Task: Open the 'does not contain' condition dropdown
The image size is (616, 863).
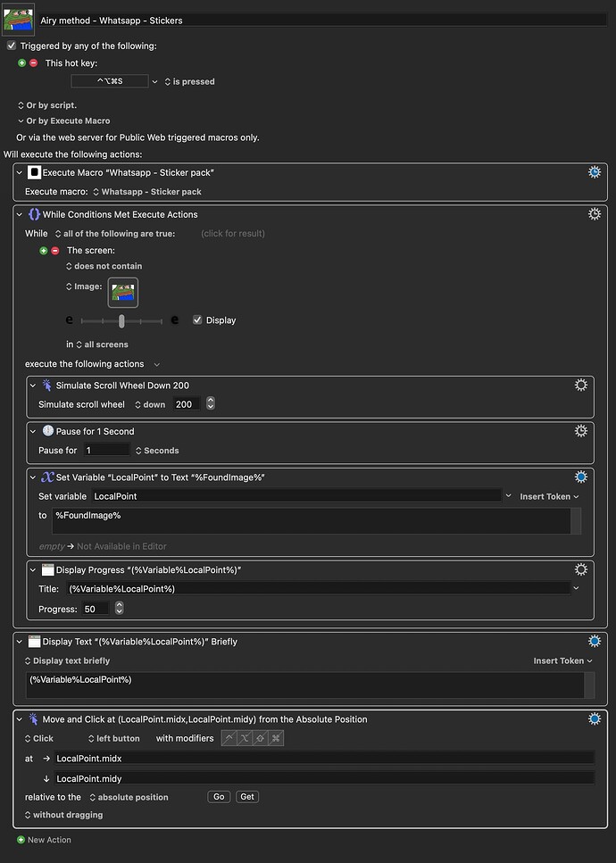Action: pyautogui.click(x=104, y=266)
